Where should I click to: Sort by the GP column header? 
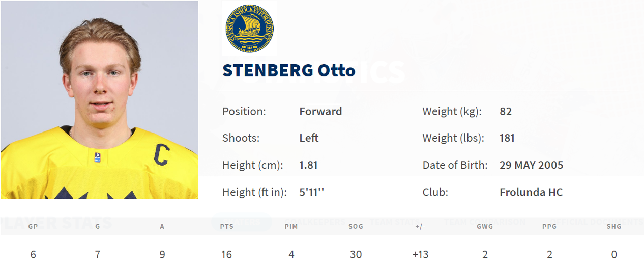[x=33, y=226]
